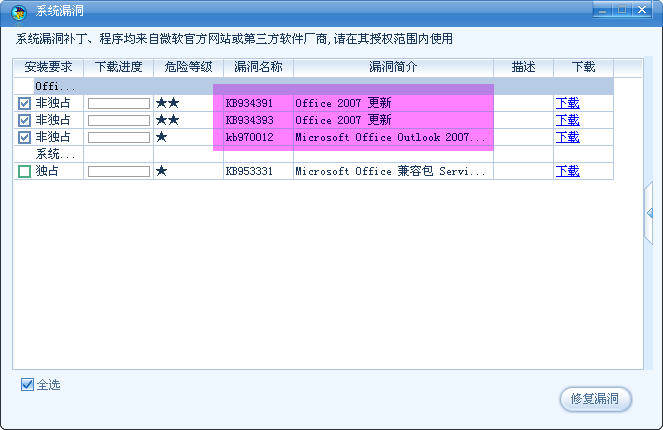Click two-star rating in KB934393 row
Screen dimensions: 663x430
pyautogui.click(x=168, y=120)
